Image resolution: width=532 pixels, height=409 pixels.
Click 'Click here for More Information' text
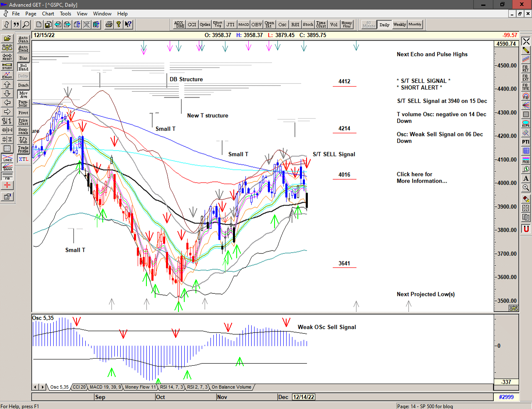pos(421,178)
